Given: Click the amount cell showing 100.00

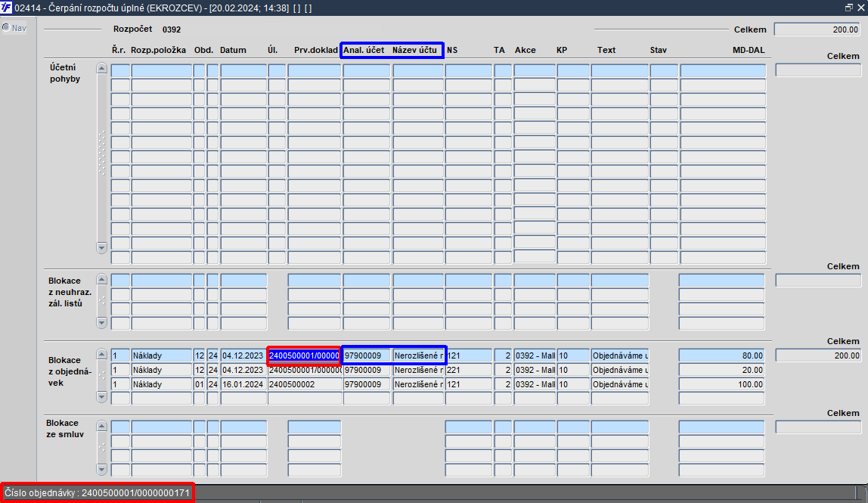Looking at the screenshot, I should (x=722, y=384).
